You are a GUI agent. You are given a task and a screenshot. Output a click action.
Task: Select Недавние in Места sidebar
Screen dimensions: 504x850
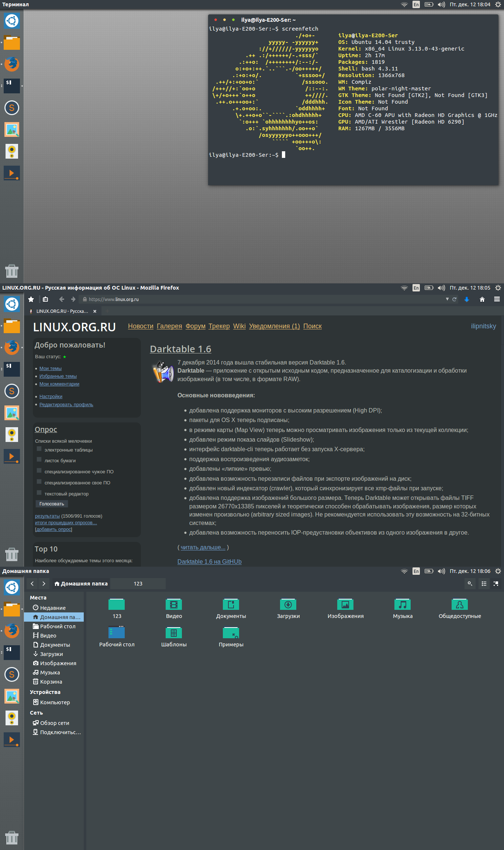54,608
